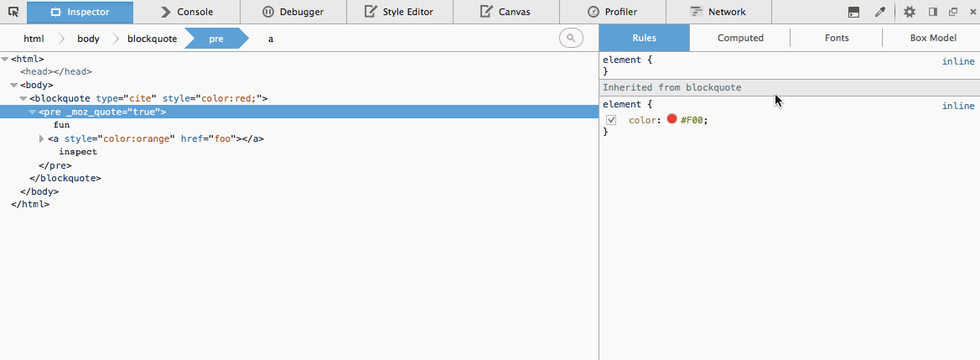Click the inline source link for blockquote rule
The image size is (980, 360).
(x=958, y=106)
